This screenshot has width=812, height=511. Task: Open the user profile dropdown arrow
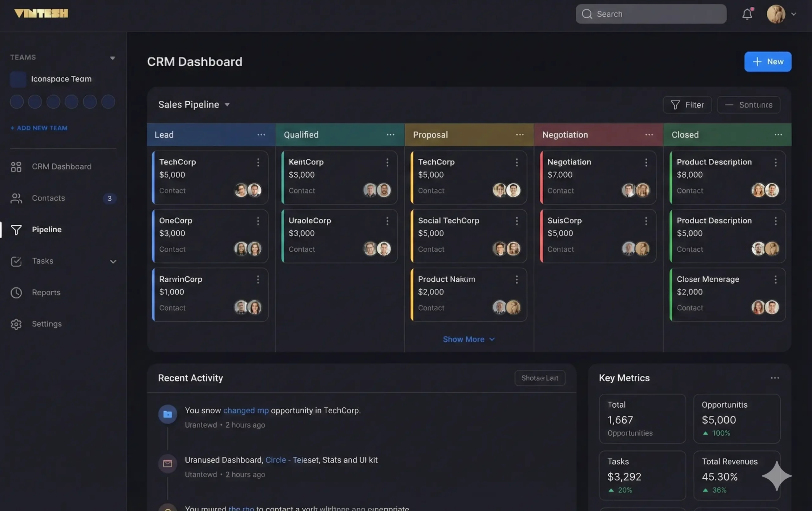coord(794,14)
